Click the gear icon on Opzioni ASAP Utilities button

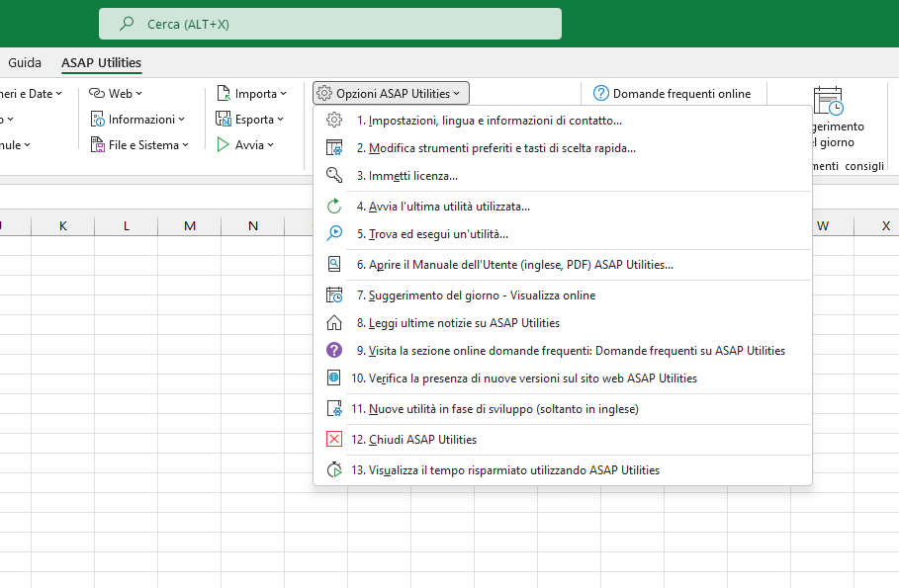pyautogui.click(x=324, y=94)
